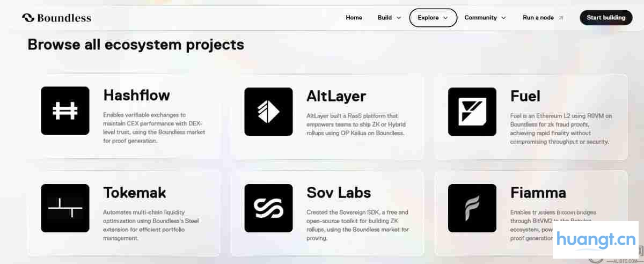Click the Fuel project description text
The image size is (644, 264).
click(x=561, y=129)
